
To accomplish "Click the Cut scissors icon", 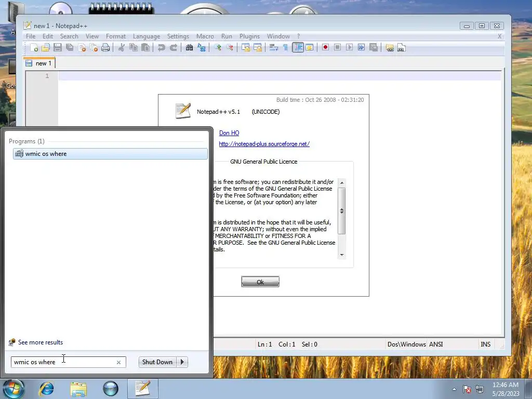I will [121, 47].
